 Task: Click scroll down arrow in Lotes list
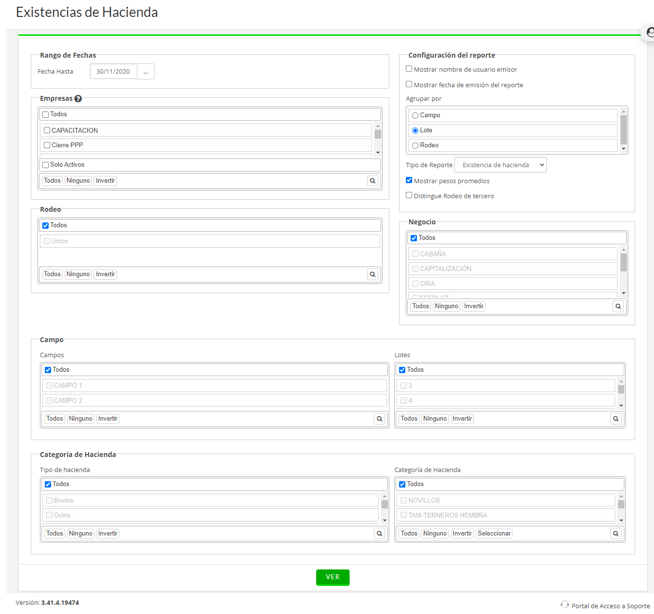point(621,405)
